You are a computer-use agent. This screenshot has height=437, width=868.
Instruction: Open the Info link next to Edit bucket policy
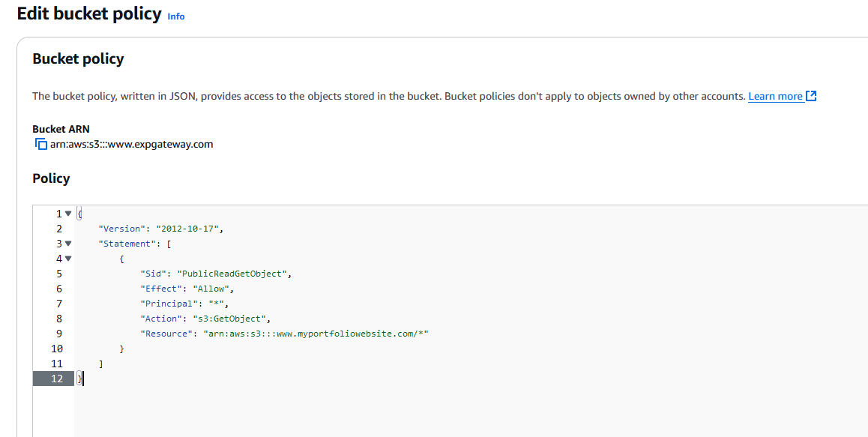click(x=176, y=16)
